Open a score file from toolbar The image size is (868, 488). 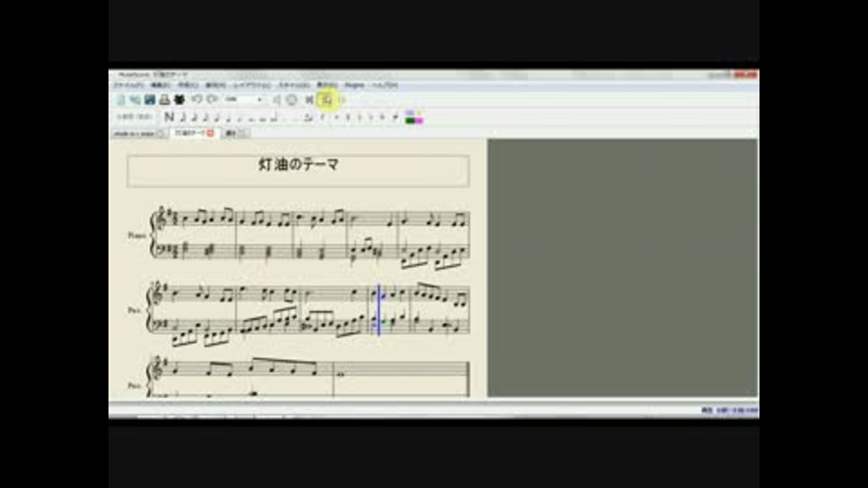[x=136, y=99]
